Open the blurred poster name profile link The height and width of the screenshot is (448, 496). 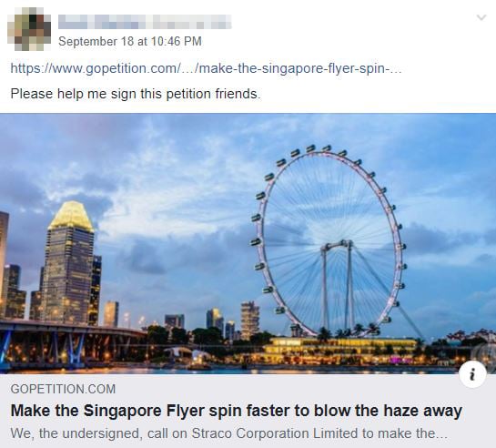pos(145,22)
